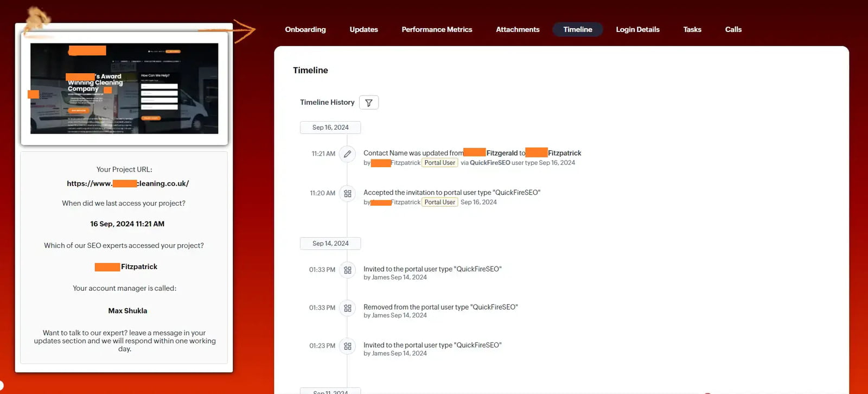
Task: Go to Performance Metrics tab
Action: (x=437, y=29)
